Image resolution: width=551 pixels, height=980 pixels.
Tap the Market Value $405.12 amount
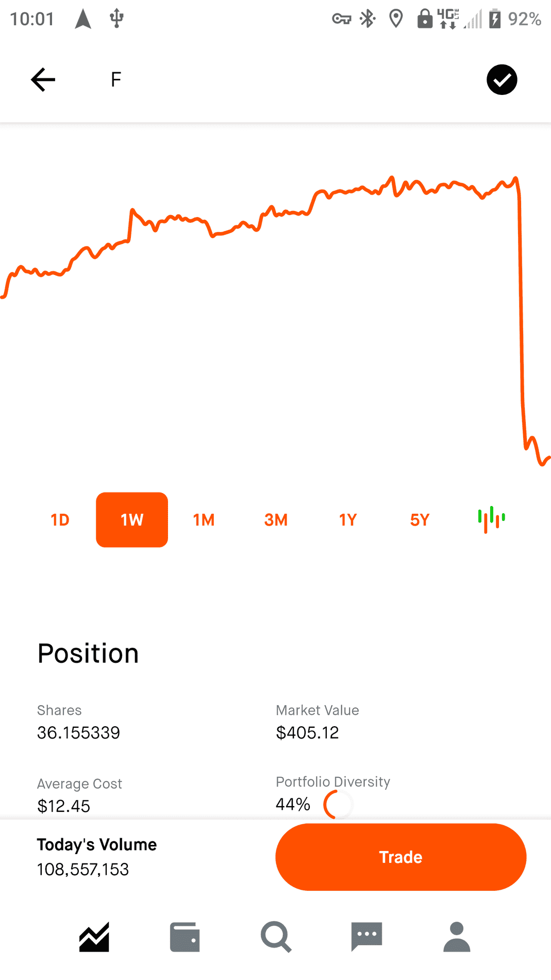(x=307, y=732)
